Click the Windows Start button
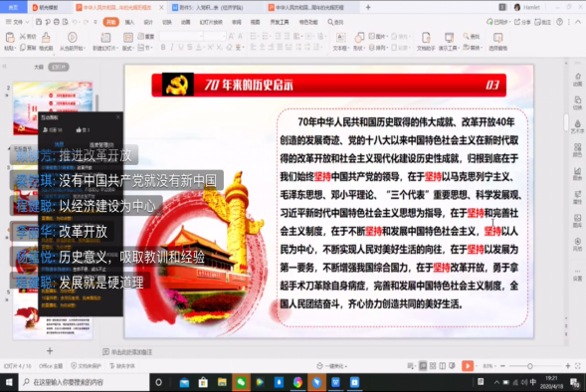586x392 pixels. (x=9, y=382)
